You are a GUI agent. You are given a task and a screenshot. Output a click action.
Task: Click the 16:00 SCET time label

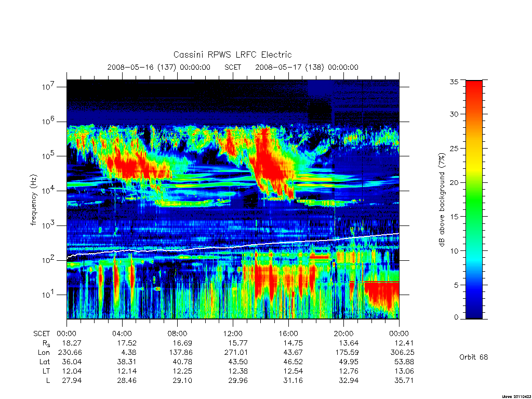[x=288, y=334]
